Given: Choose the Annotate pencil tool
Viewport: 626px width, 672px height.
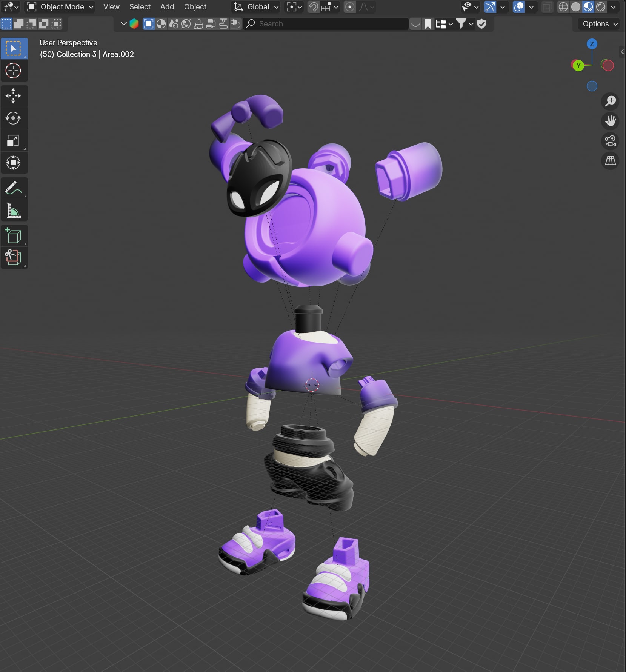Looking at the screenshot, I should [14, 188].
